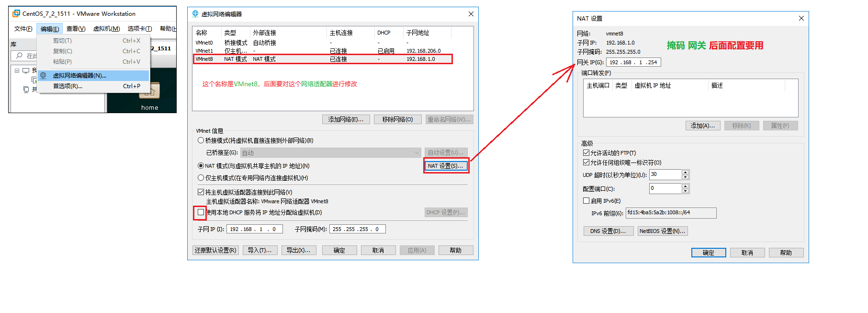The height and width of the screenshot is (313, 868).
Task: Choose 首选项(R)... from edit menu
Action: click(94, 86)
